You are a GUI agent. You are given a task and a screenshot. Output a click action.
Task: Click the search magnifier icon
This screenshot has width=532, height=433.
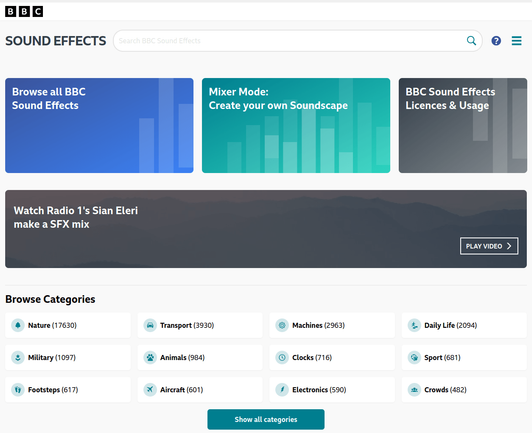coord(471,41)
